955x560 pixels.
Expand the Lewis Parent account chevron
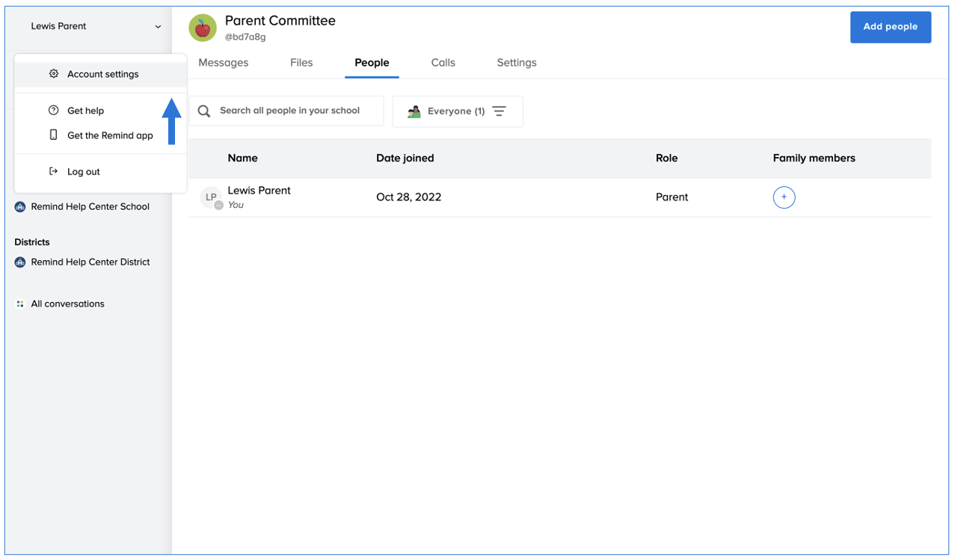point(158,27)
